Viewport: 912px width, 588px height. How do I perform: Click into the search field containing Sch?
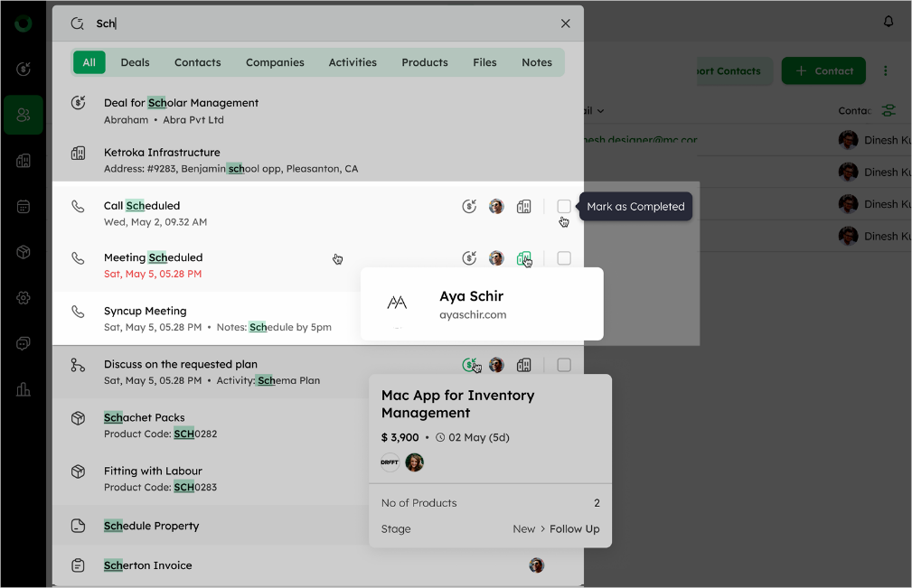coord(316,23)
